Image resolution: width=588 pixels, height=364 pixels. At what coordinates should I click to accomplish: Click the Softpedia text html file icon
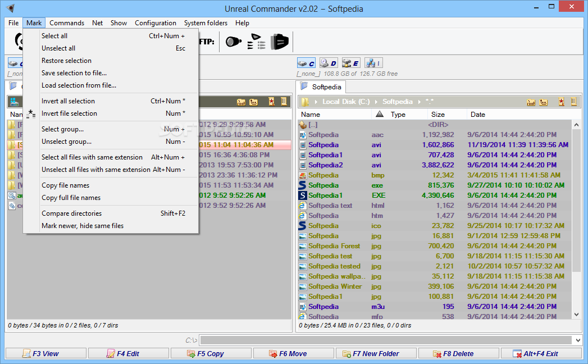[x=302, y=206]
